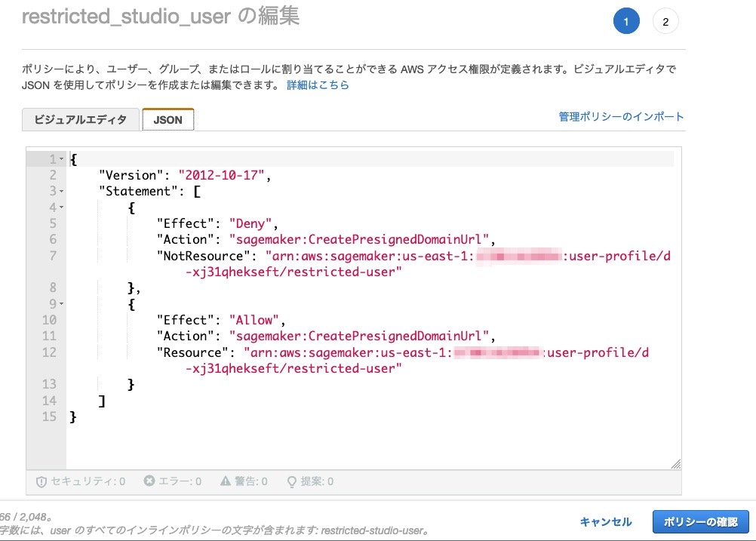Collapse the Statement array fold arrow on line 3
Image resolution: width=756 pixels, height=541 pixels.
point(60,191)
